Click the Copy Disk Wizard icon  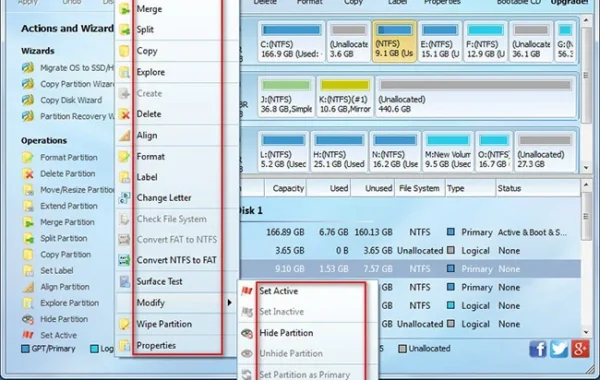point(28,100)
